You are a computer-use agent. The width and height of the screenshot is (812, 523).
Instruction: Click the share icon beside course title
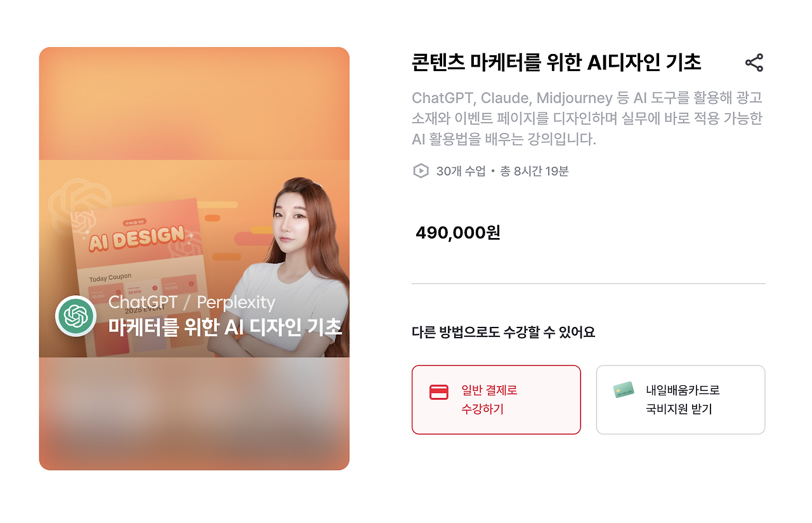(754, 63)
